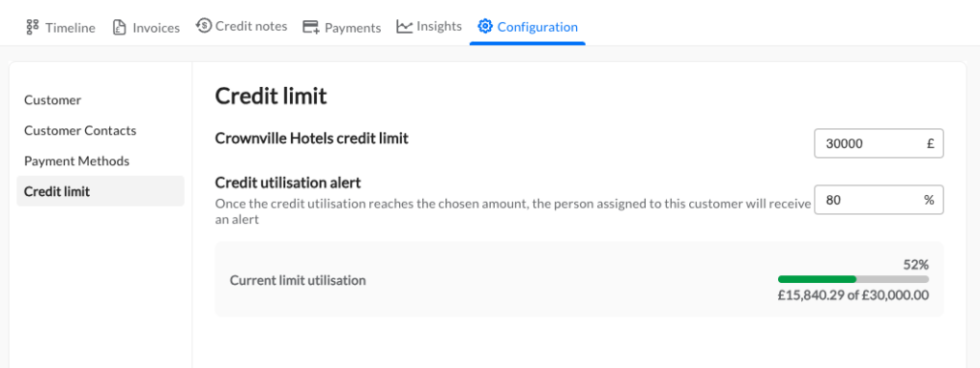Click the £15,840.29 of £30,000.00 text

(x=853, y=295)
